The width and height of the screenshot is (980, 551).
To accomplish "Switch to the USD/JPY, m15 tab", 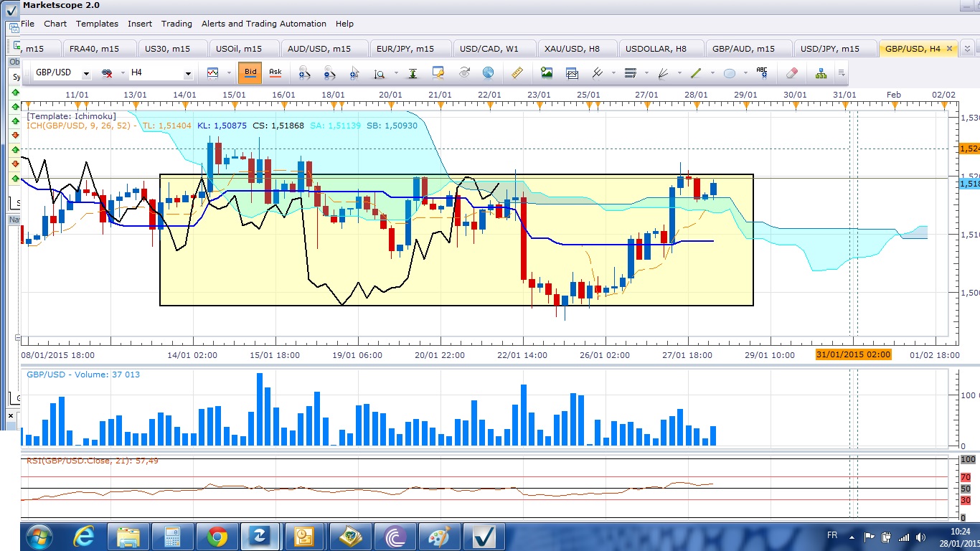I will click(835, 49).
